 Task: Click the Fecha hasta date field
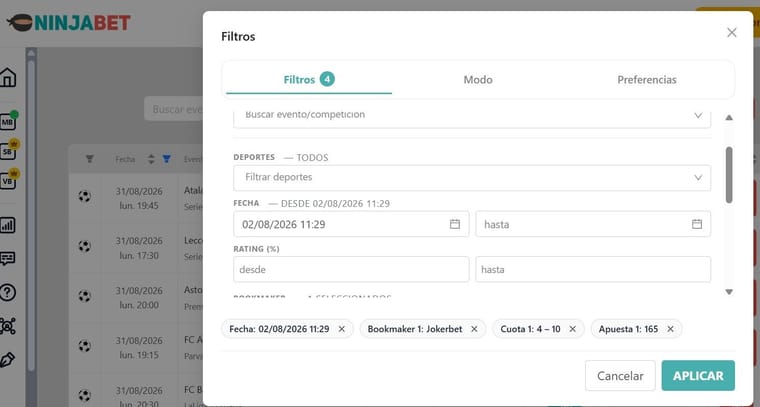[x=593, y=224]
